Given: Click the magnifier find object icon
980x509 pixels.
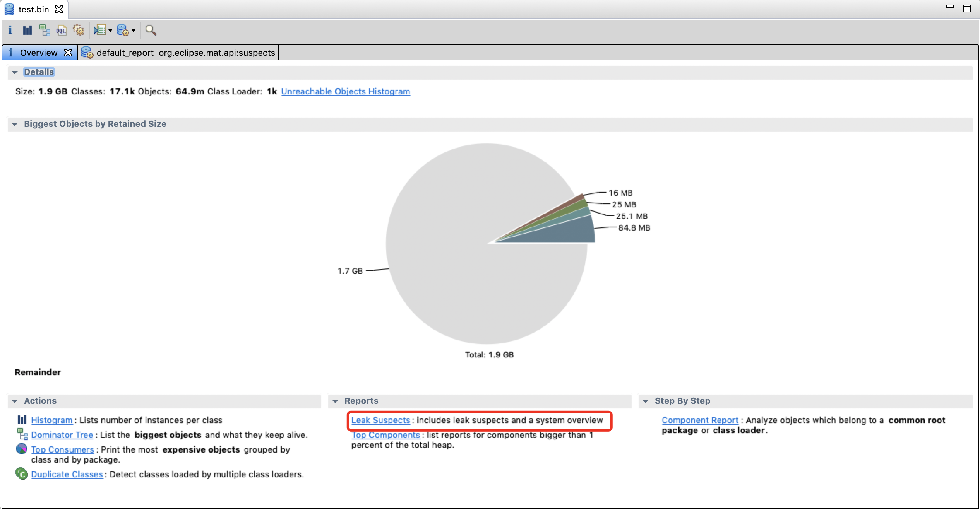Looking at the screenshot, I should tap(151, 30).
